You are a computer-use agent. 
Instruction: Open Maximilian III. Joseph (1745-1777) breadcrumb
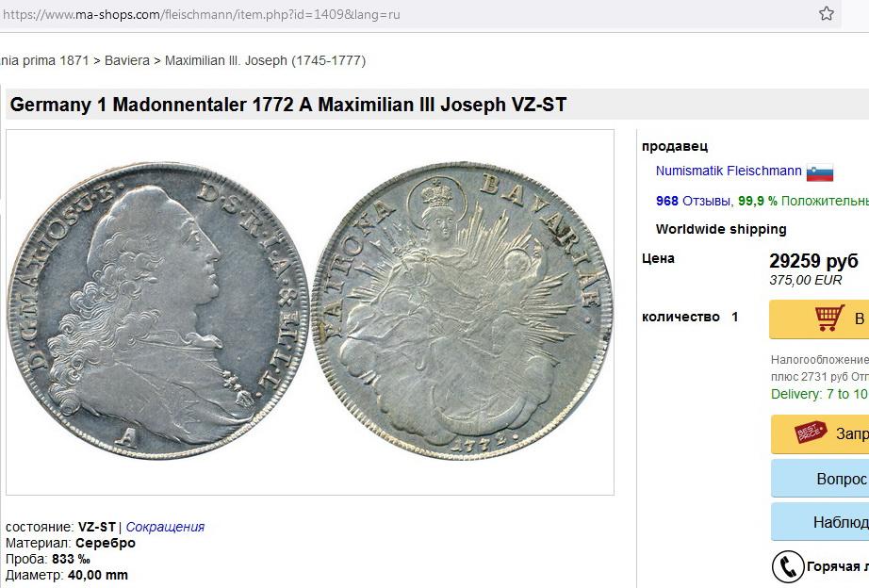tap(265, 60)
